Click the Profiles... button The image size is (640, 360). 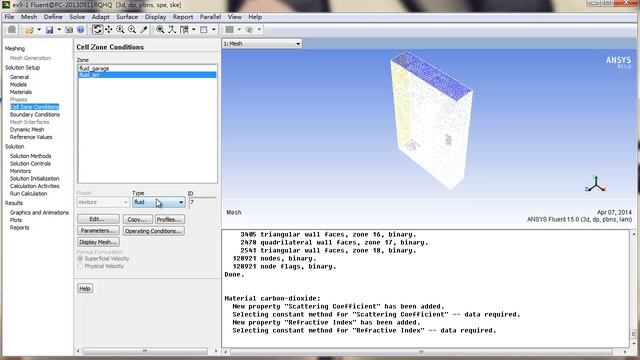point(169,219)
